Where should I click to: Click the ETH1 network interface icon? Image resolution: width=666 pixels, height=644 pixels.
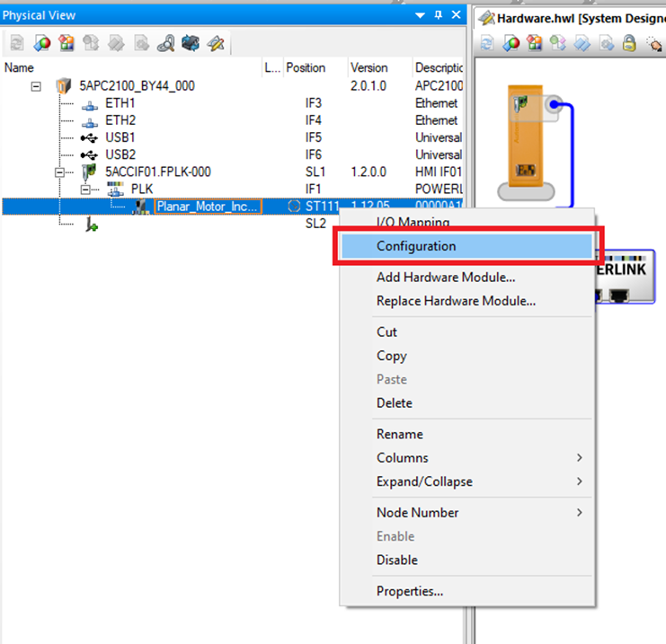pos(90,103)
